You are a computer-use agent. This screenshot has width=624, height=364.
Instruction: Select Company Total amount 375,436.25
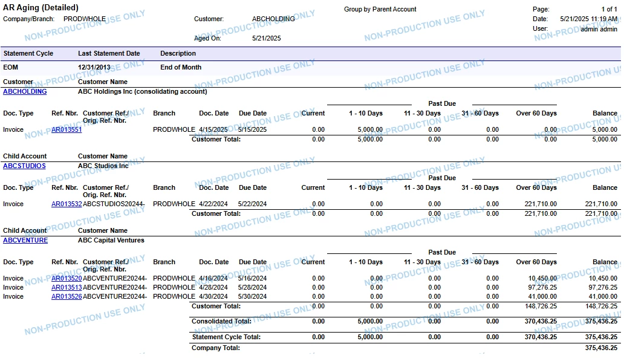tap(601, 348)
